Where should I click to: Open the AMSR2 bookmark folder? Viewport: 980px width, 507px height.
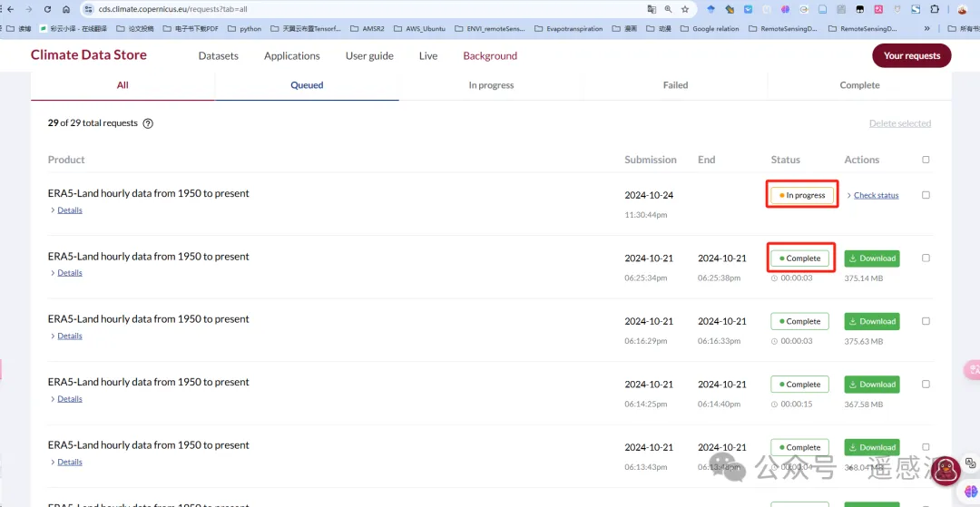(367, 29)
